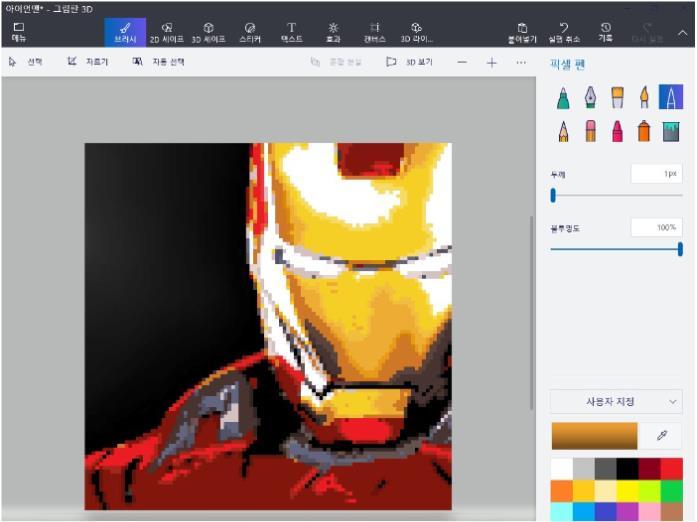Select the highlighted Pixel pen brush
The image size is (697, 522).
tap(671, 97)
